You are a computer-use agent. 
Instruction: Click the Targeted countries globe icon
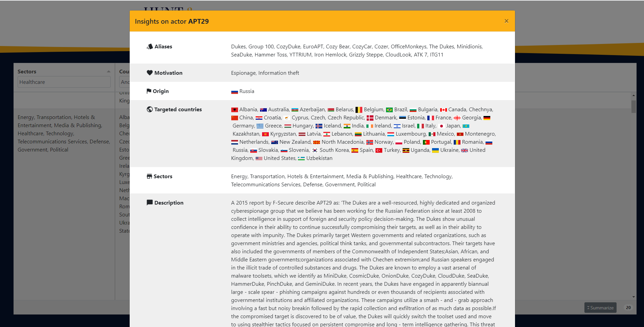click(x=150, y=109)
